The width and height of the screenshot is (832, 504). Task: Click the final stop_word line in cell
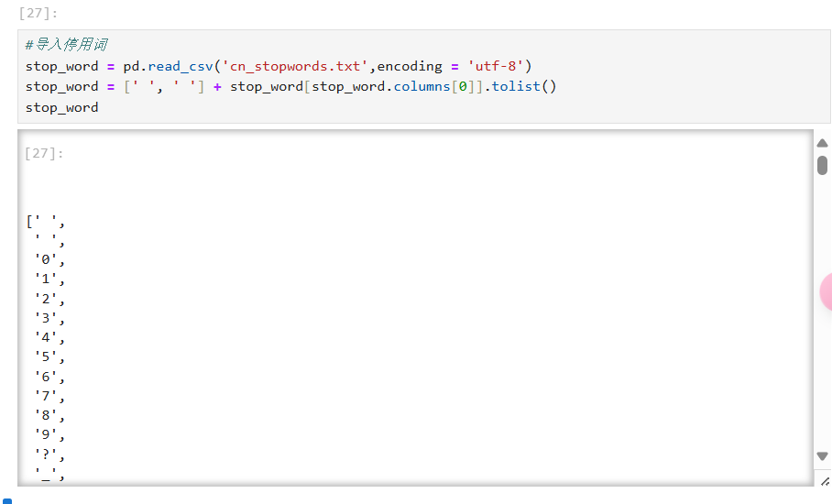click(61, 107)
